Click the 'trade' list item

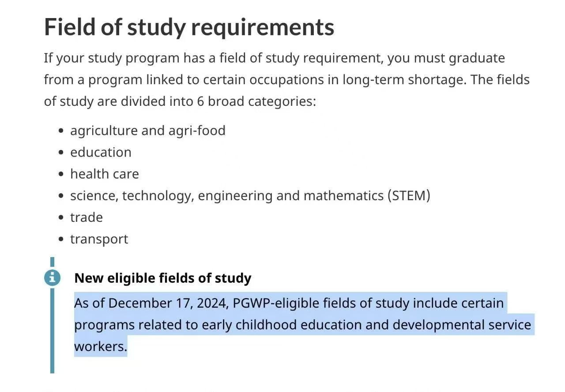(87, 217)
